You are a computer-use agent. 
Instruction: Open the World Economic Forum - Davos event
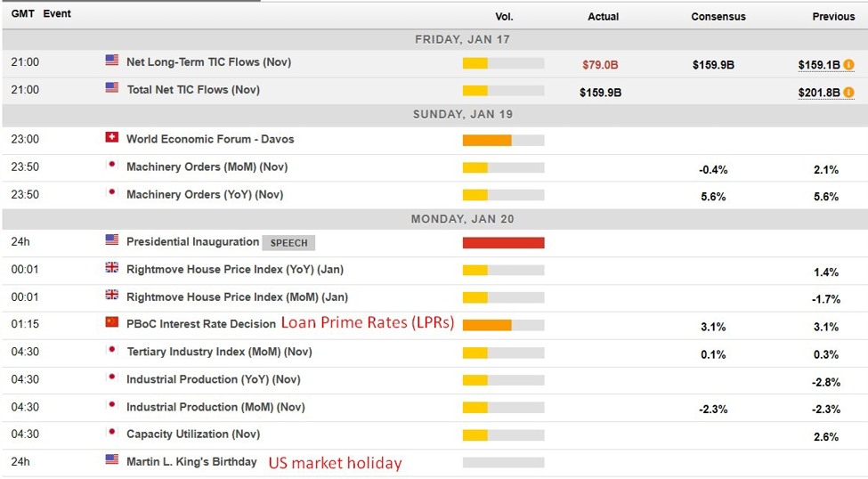point(210,139)
